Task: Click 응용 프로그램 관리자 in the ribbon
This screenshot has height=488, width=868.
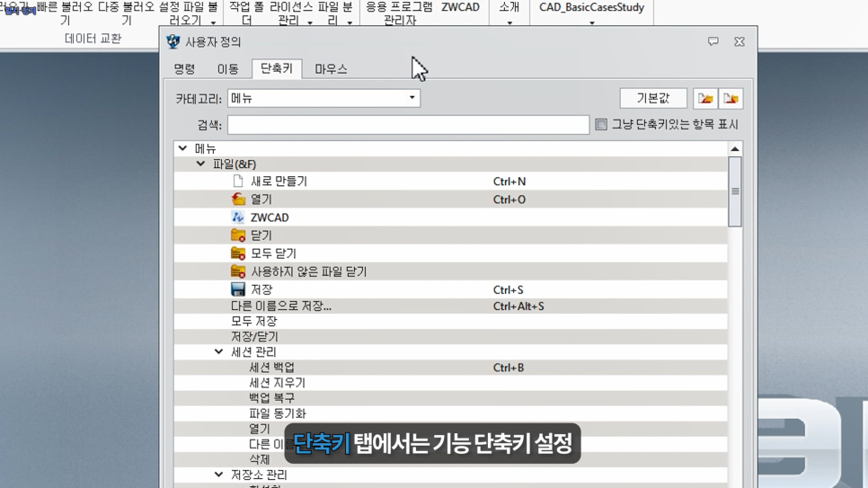Action: (x=399, y=13)
